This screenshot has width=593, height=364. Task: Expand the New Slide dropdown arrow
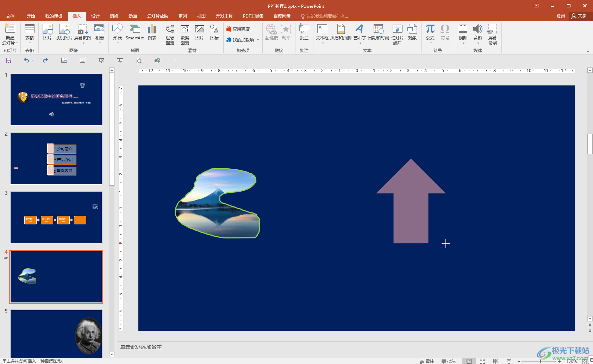(x=17, y=43)
